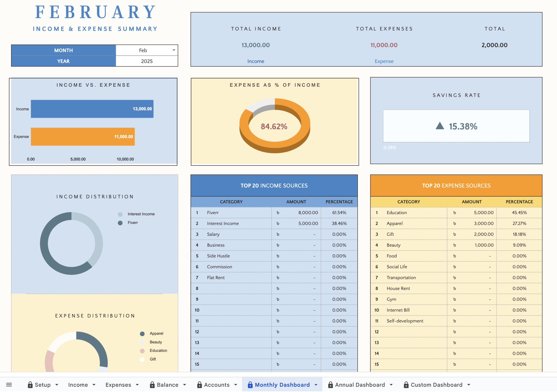Screen dimensions: 557x392
Task: Click the lock icon on Setup tab
Action: pyautogui.click(x=30, y=385)
